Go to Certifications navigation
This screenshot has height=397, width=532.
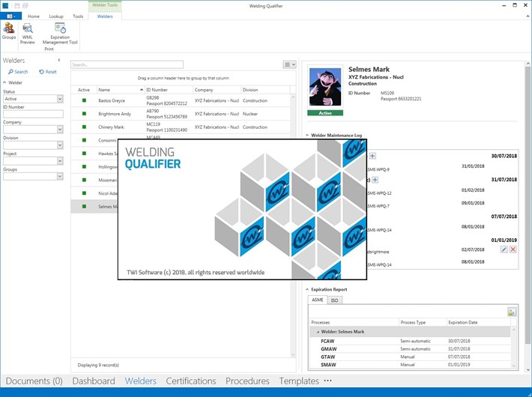[190, 381]
